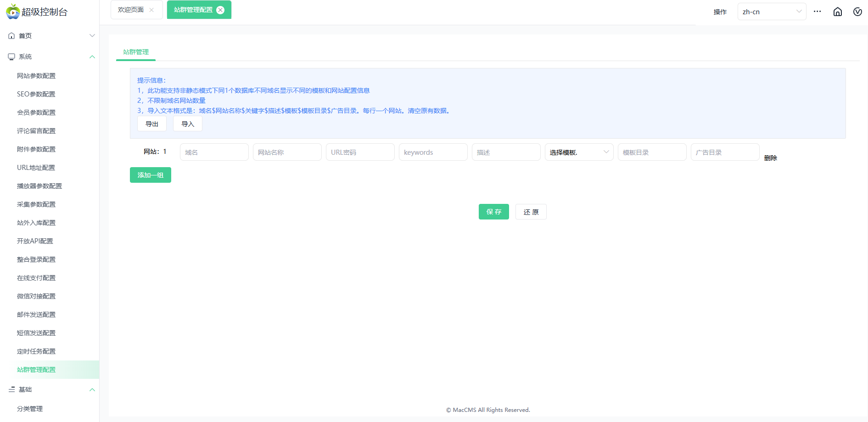Close the 站群管理配置 tab
This screenshot has width=868, height=422.
220,10
